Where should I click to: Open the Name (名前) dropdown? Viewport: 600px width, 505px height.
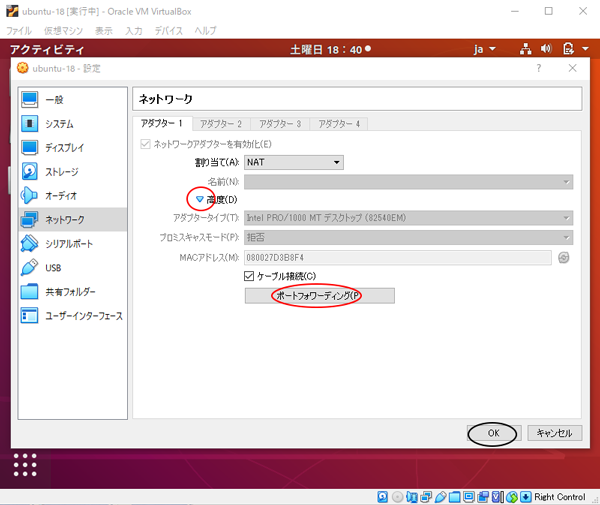(x=409, y=182)
